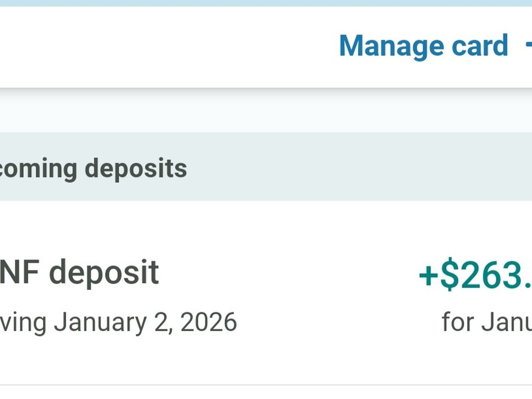The image size is (532, 399).
Task: Click 'January' in the arrival date line
Action: point(100,322)
